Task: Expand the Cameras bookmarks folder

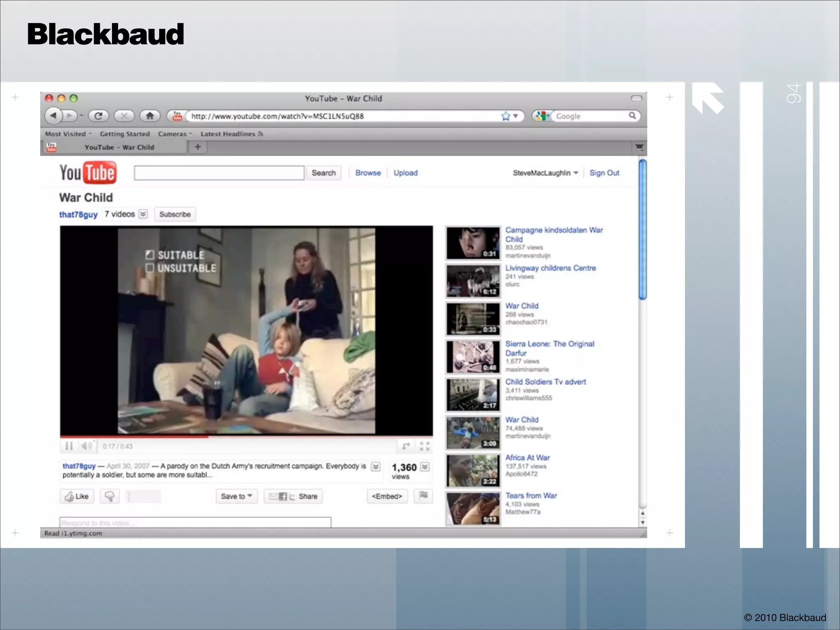Action: pos(175,134)
